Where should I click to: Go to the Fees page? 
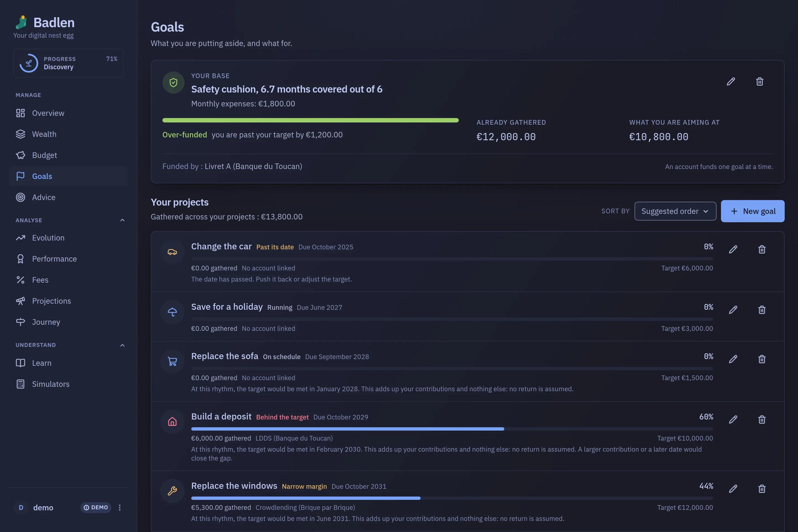point(68,280)
